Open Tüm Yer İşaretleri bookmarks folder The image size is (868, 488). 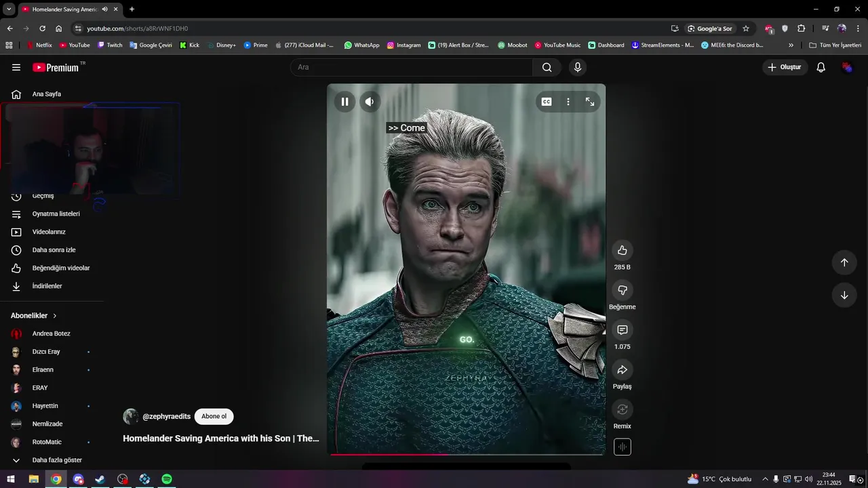click(835, 45)
